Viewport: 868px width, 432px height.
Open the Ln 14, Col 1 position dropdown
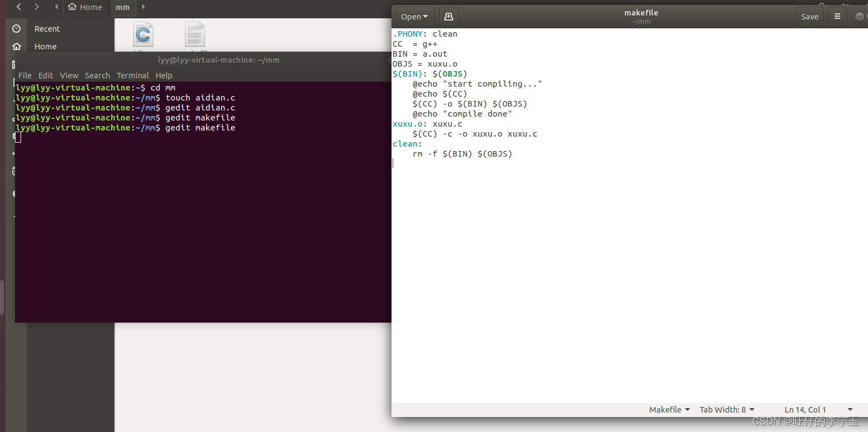(x=819, y=410)
